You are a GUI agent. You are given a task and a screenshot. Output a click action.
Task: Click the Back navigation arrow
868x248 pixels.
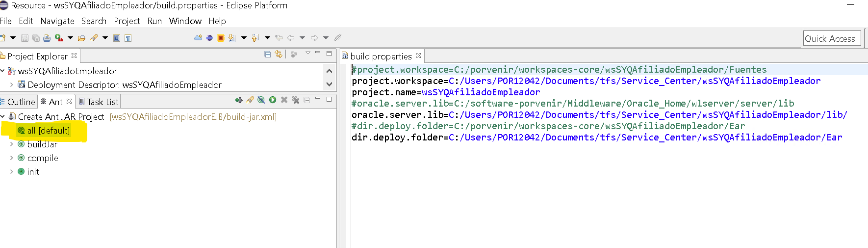click(x=291, y=38)
